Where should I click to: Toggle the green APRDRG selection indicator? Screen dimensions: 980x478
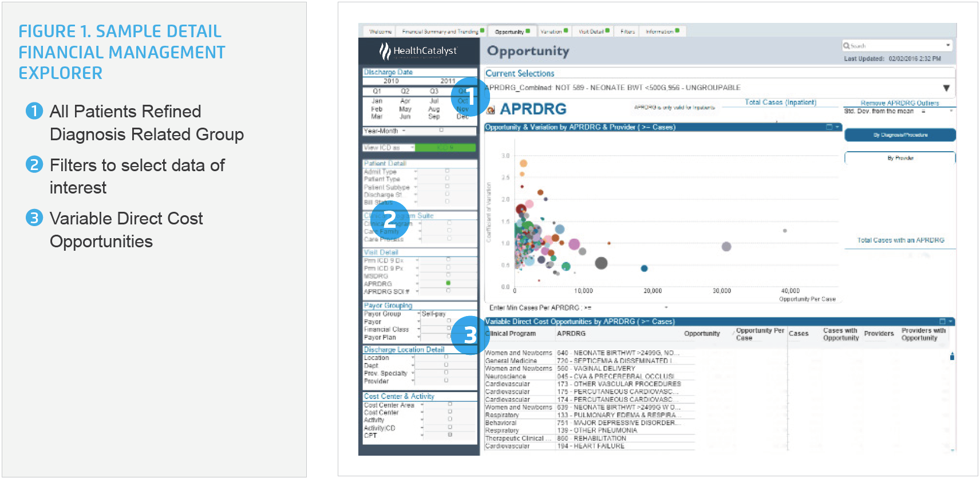click(x=448, y=283)
